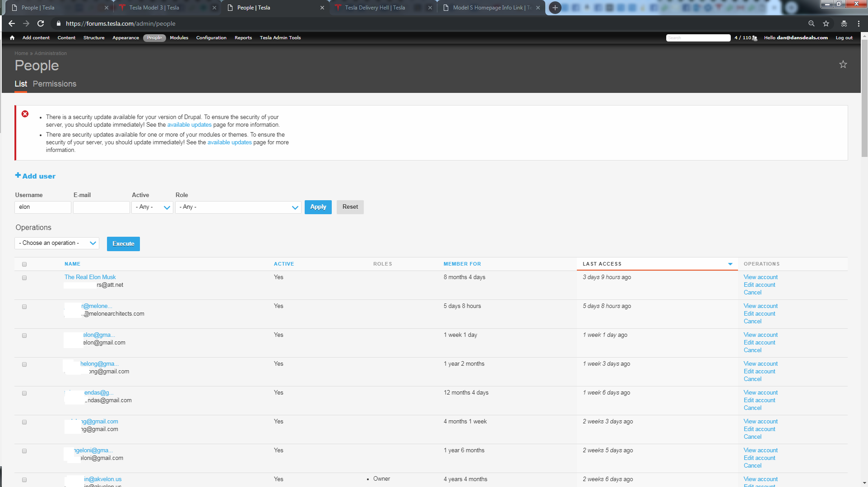Log out of the admin account
The width and height of the screenshot is (868, 487).
(844, 38)
